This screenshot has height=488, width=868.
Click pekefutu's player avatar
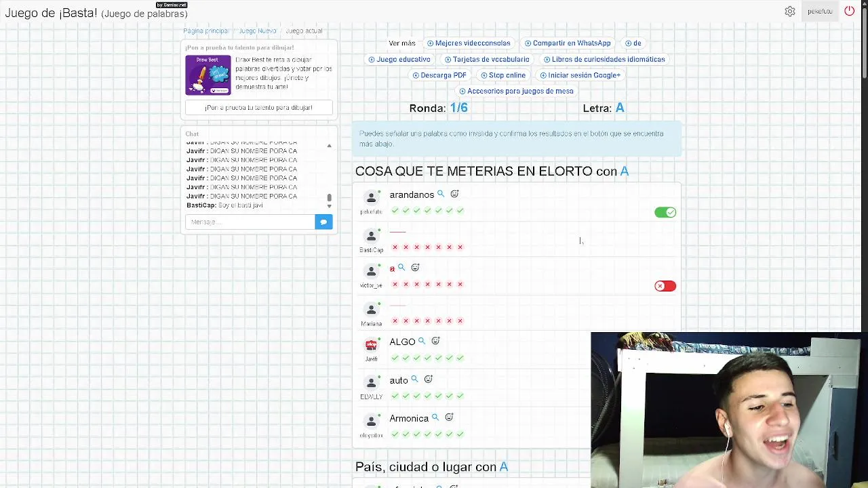coord(371,198)
